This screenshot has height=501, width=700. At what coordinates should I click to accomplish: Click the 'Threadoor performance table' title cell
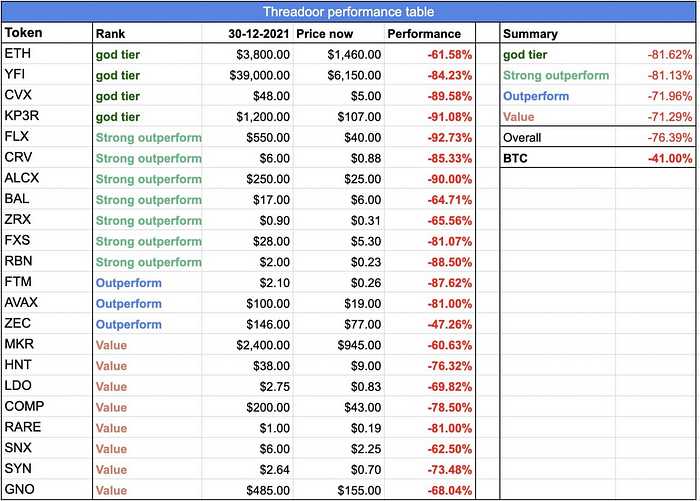click(348, 12)
